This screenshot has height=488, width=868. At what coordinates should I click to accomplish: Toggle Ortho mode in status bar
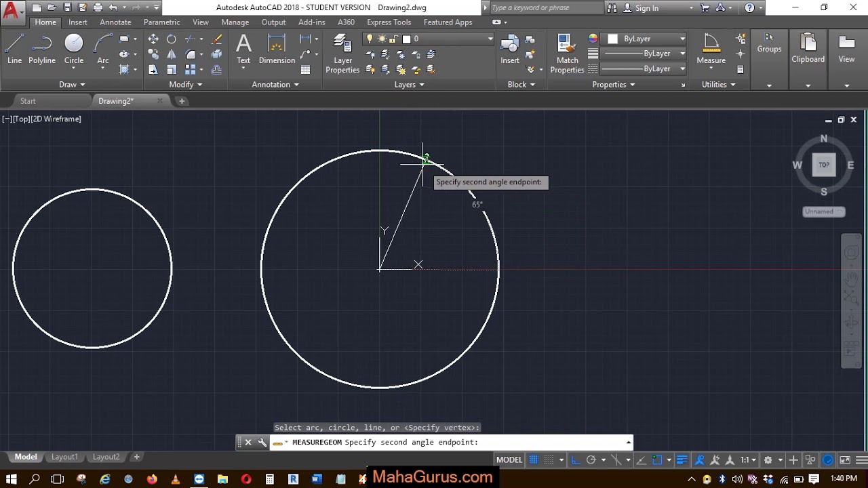pyautogui.click(x=575, y=460)
